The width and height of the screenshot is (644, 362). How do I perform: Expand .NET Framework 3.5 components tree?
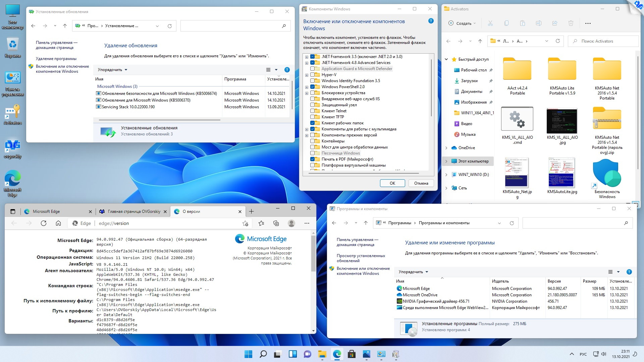(307, 57)
